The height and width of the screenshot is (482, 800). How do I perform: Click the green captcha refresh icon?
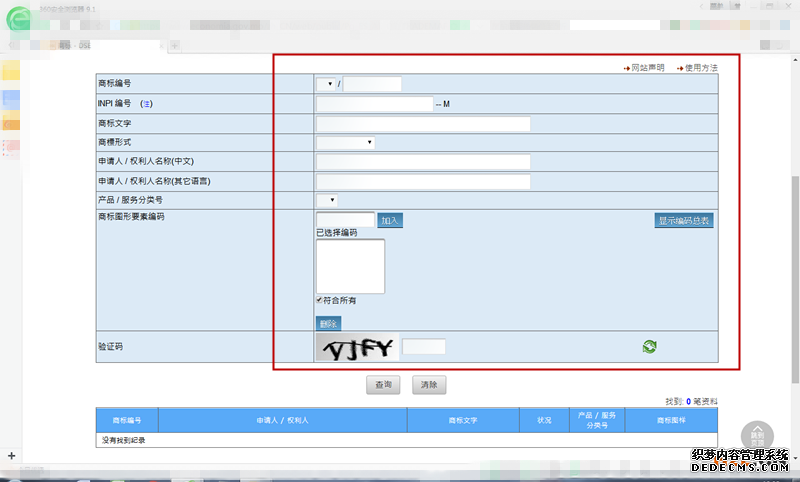coord(649,347)
